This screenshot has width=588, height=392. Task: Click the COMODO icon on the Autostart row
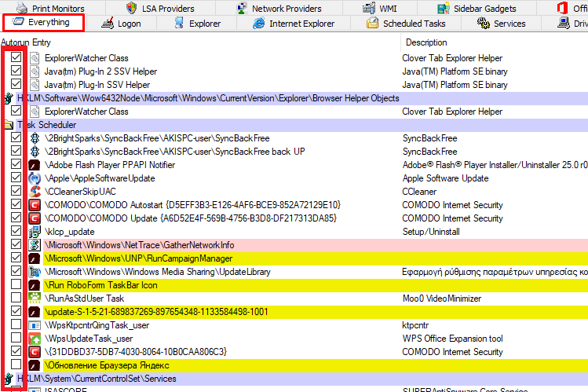pyautogui.click(x=35, y=205)
